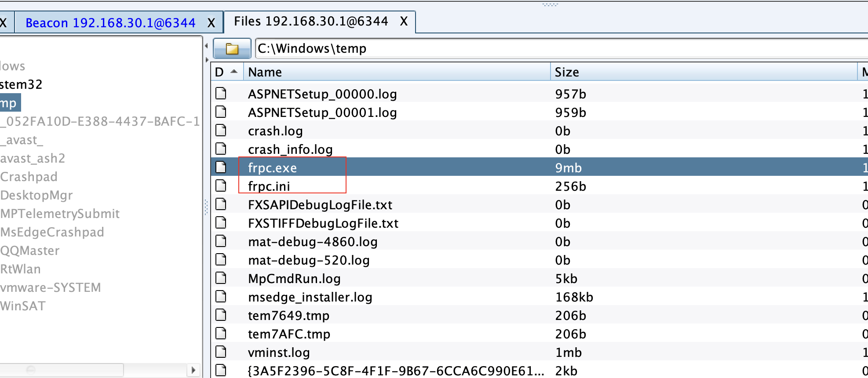Image resolution: width=868 pixels, height=378 pixels.
Task: Click the file icon next to FXSTIFFDebugLogFile.txt
Action: click(221, 223)
